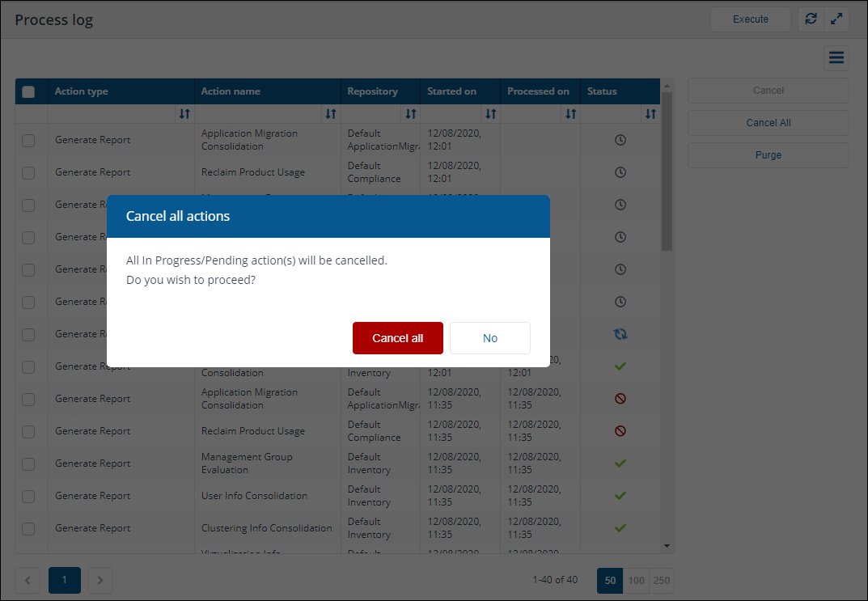
Task: Click sort arrows under Status column
Action: click(x=650, y=114)
